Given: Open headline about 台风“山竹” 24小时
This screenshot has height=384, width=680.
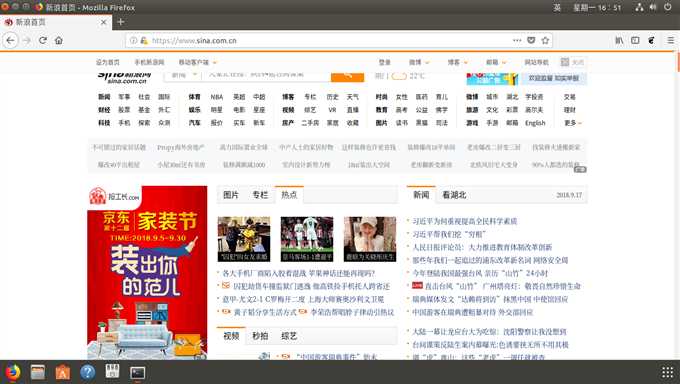Looking at the screenshot, I should tap(480, 273).
